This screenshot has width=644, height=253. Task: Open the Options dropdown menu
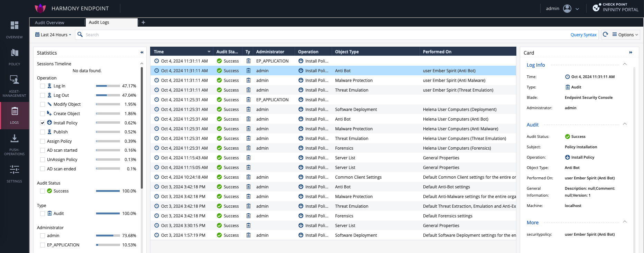point(625,35)
